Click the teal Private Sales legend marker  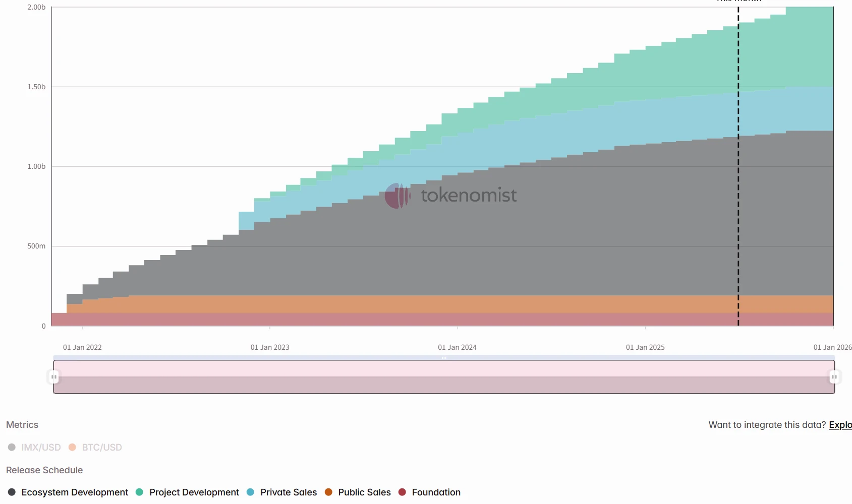pos(250,492)
